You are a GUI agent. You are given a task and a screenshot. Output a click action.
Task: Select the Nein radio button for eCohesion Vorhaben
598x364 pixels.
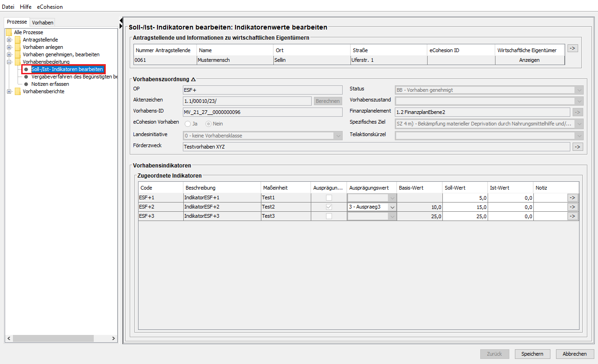pyautogui.click(x=208, y=124)
